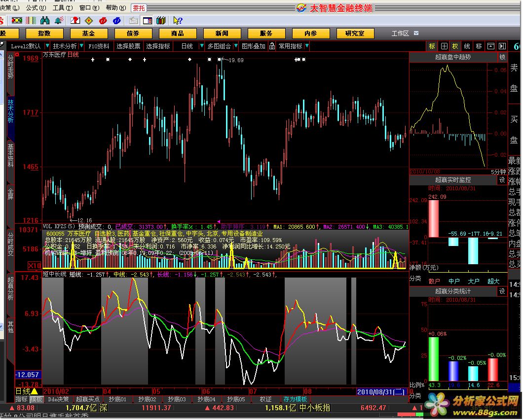This screenshot has height=420, width=523.
Task: Click the lock icon beside 图形叠加
Action: point(272,46)
